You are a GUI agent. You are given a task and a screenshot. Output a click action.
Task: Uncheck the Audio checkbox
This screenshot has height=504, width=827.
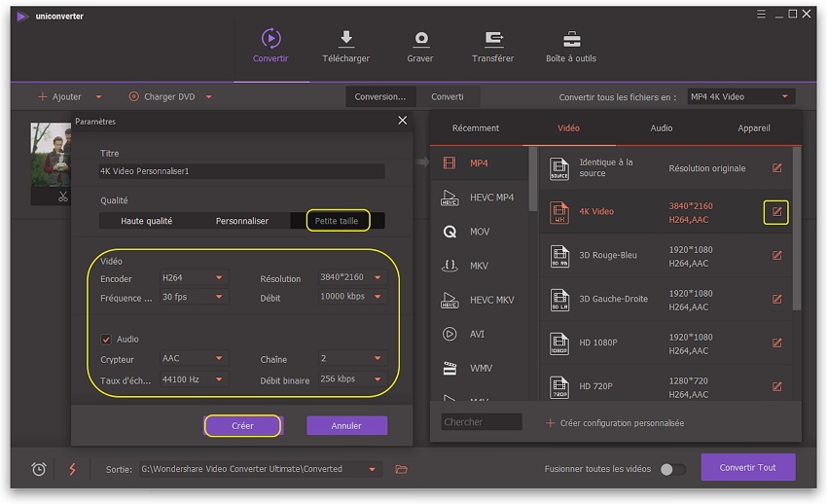pos(106,340)
